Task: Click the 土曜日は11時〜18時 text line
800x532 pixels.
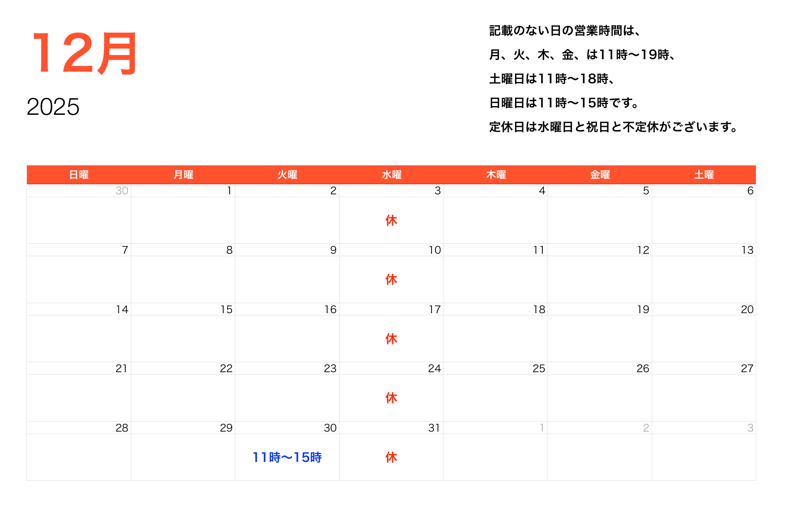Action: [x=552, y=79]
